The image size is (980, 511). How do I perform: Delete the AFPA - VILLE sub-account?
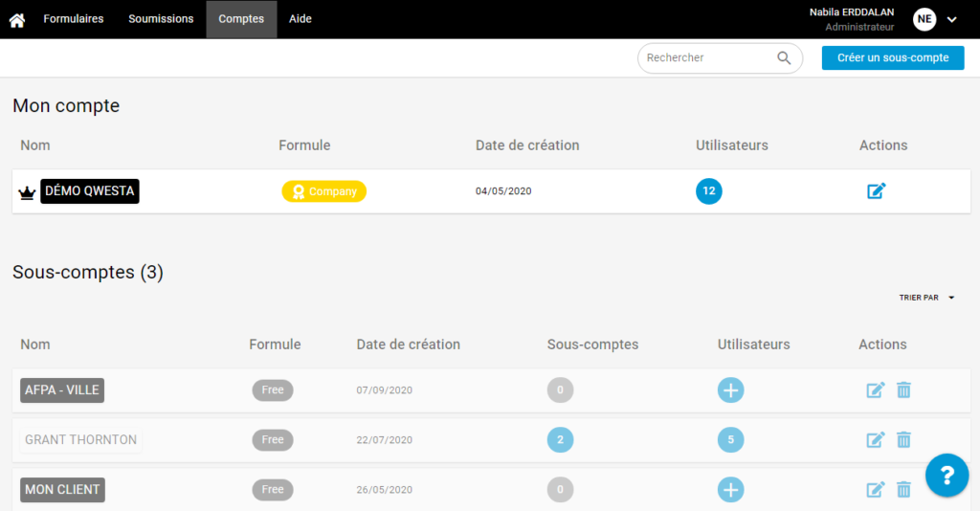903,389
